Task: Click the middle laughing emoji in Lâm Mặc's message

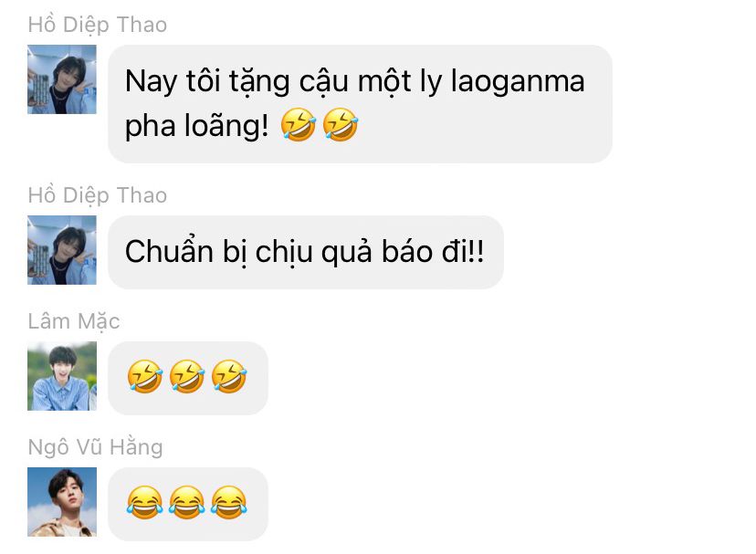Action: click(187, 377)
